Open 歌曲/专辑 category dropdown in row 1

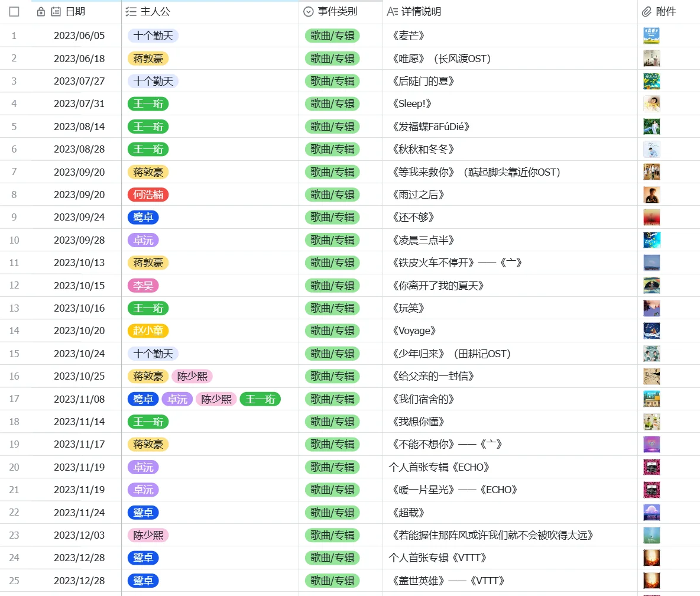(332, 35)
